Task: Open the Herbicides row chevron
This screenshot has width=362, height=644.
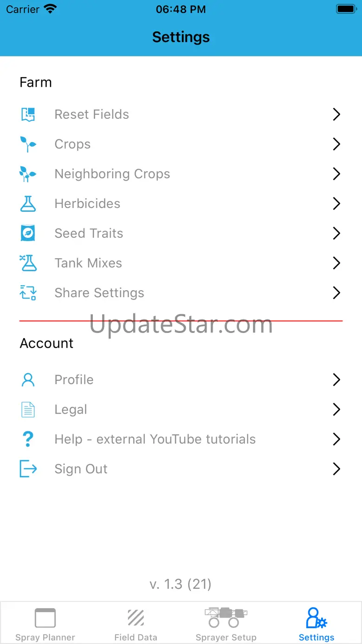Action: (x=337, y=203)
